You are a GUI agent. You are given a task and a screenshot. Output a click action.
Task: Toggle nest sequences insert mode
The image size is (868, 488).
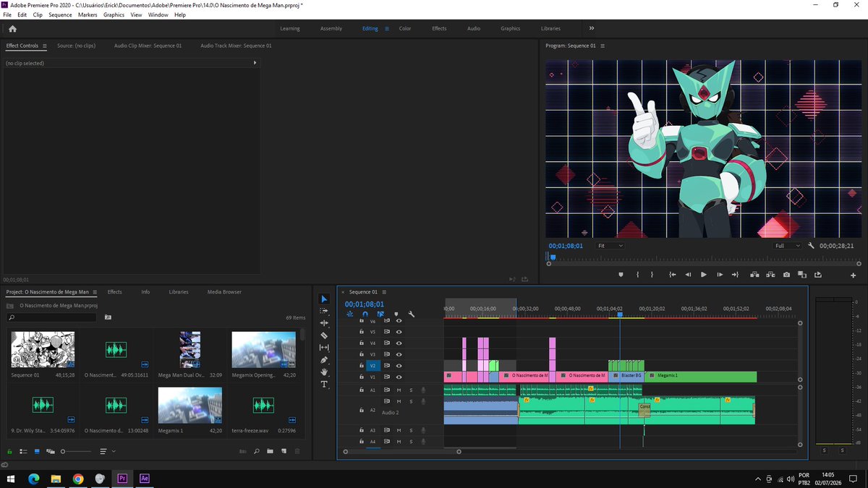(350, 314)
